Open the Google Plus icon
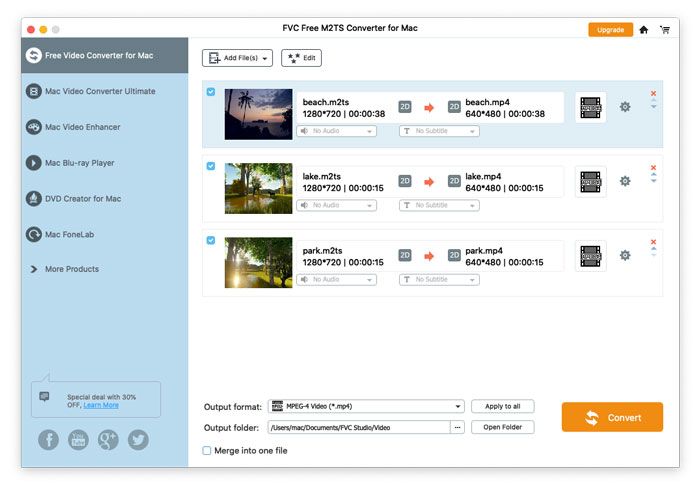The height and width of the screenshot is (491, 700). pos(108,440)
